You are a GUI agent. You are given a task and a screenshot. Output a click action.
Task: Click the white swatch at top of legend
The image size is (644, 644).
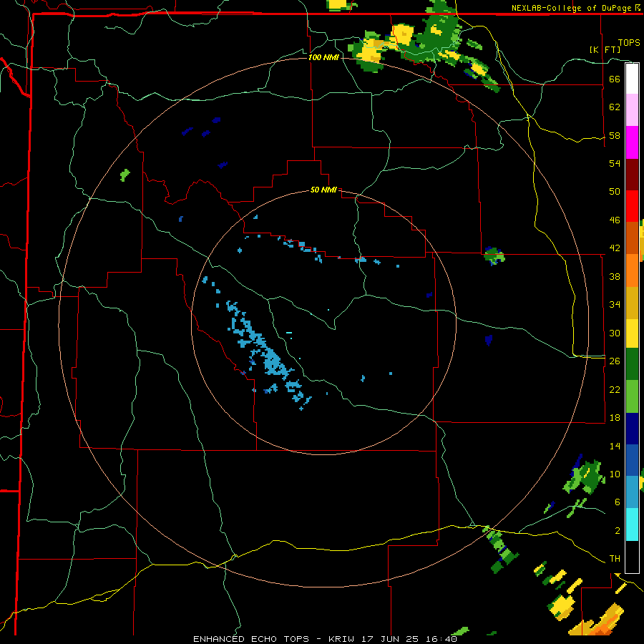pyautogui.click(x=632, y=79)
